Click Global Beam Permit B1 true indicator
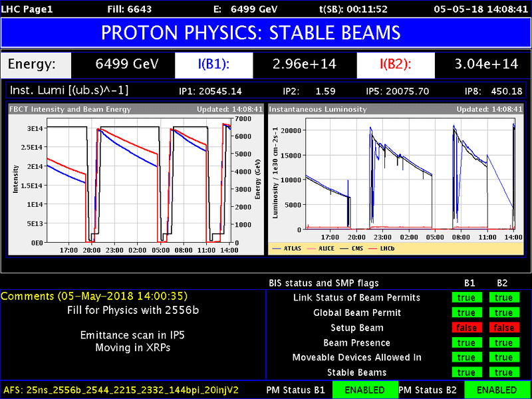 coord(467,313)
